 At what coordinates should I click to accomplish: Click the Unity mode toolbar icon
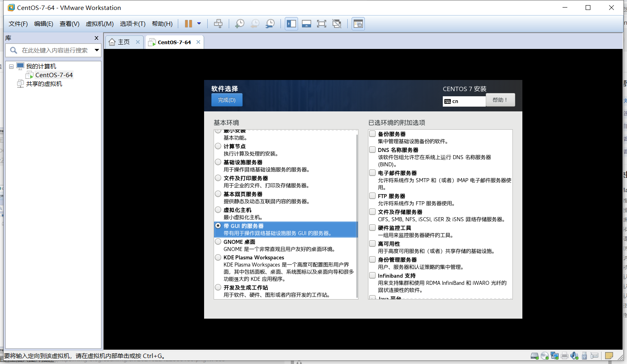(337, 24)
